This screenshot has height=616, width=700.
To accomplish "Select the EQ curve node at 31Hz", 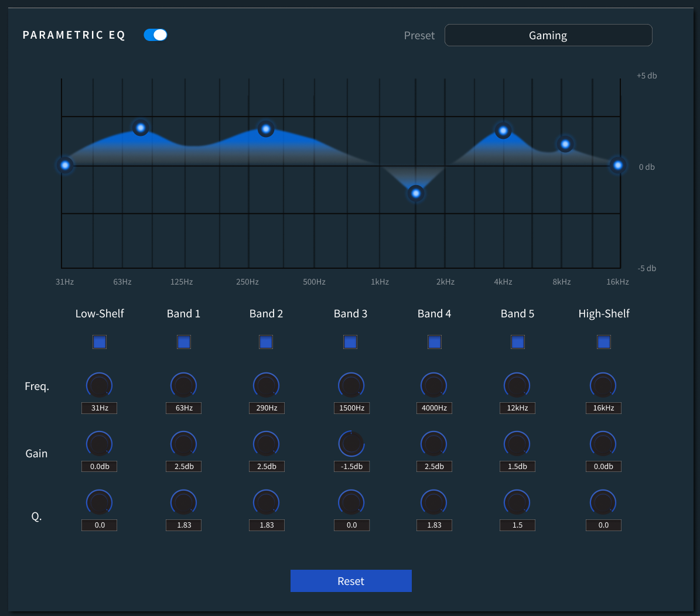I will pyautogui.click(x=65, y=165).
